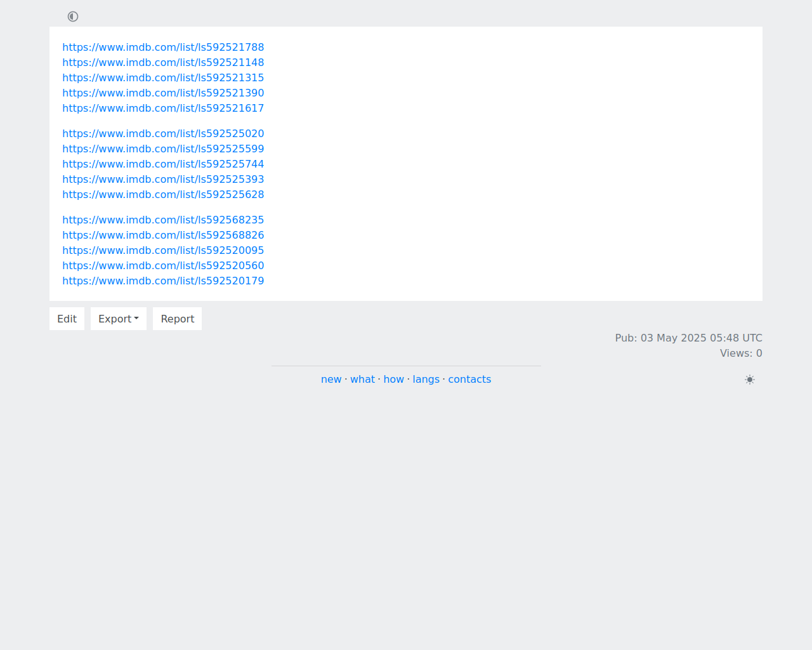Select the 'Pub: 03 May 2025 05:48 UTC' text

[688, 338]
